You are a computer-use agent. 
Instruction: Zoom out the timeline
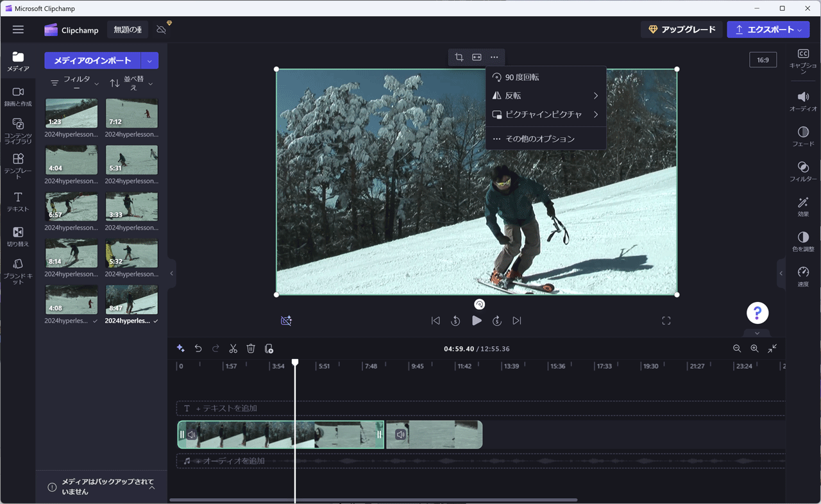[737, 349]
